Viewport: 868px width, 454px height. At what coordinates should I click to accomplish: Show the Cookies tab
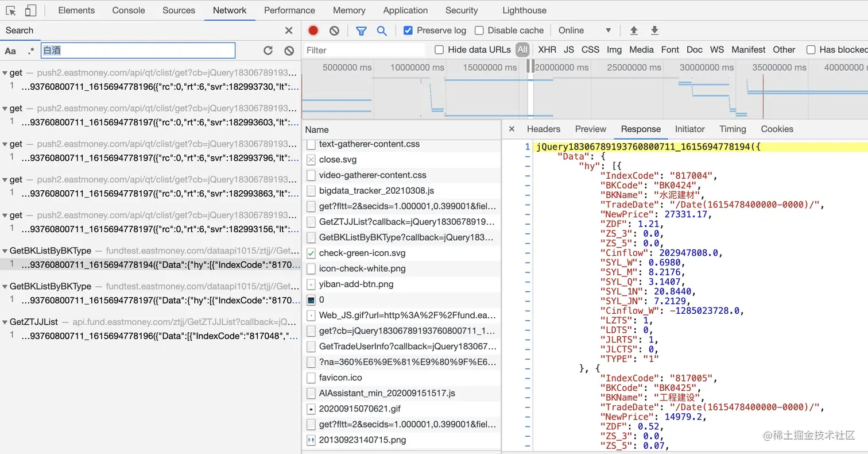(x=777, y=129)
